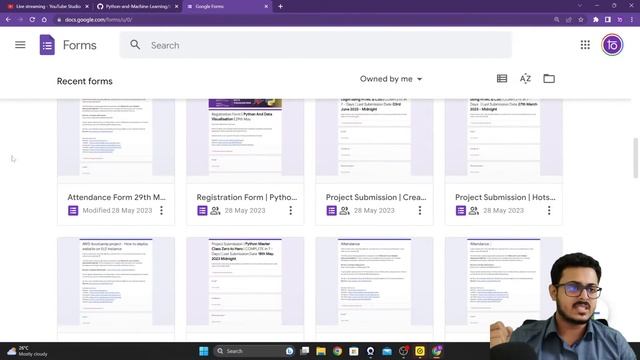Open more options for Project Submission Hots

click(549, 210)
